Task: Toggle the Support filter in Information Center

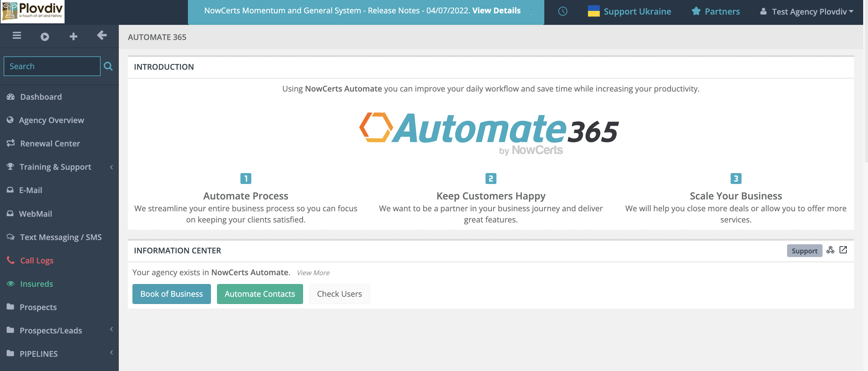Action: click(x=804, y=250)
